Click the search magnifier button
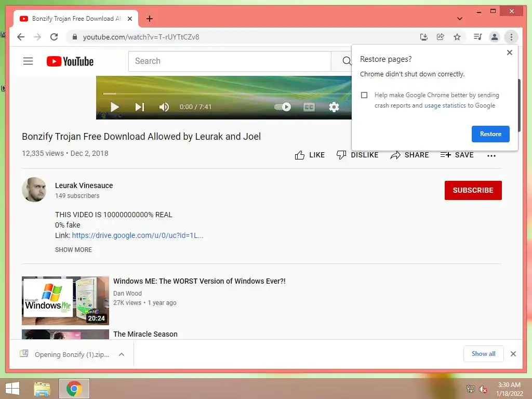The image size is (532, 399). click(x=346, y=61)
